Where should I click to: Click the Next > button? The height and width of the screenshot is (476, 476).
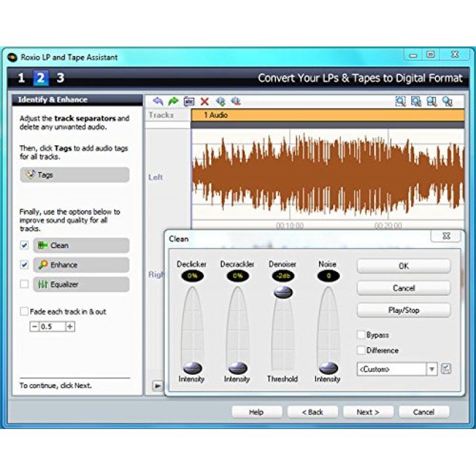click(368, 412)
